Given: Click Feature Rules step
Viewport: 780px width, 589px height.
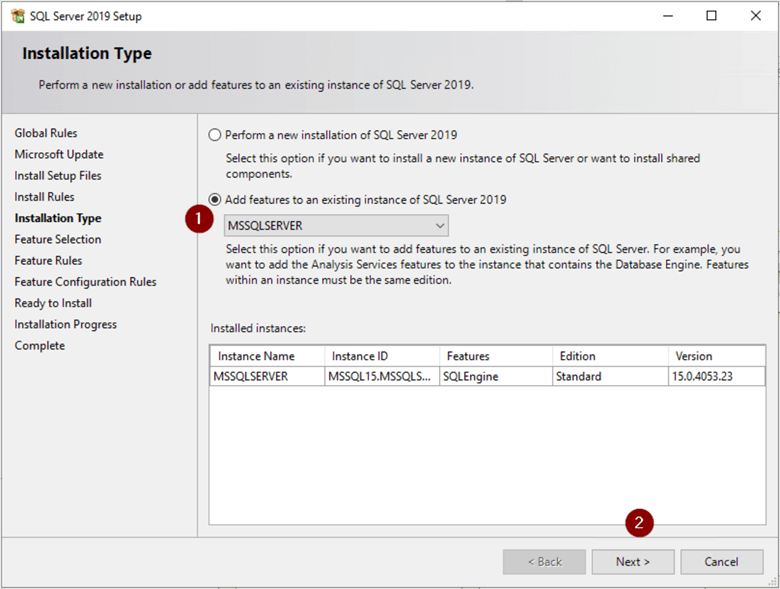Looking at the screenshot, I should (x=48, y=261).
